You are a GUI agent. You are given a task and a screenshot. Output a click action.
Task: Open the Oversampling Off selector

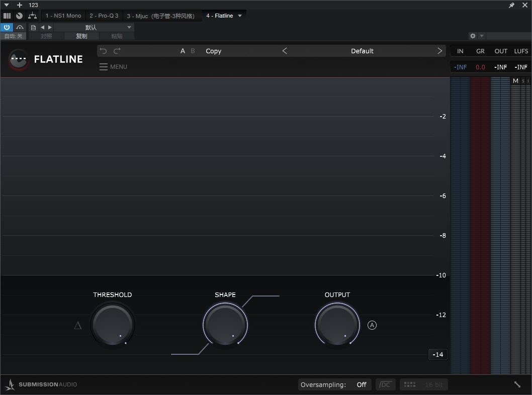tap(334, 384)
